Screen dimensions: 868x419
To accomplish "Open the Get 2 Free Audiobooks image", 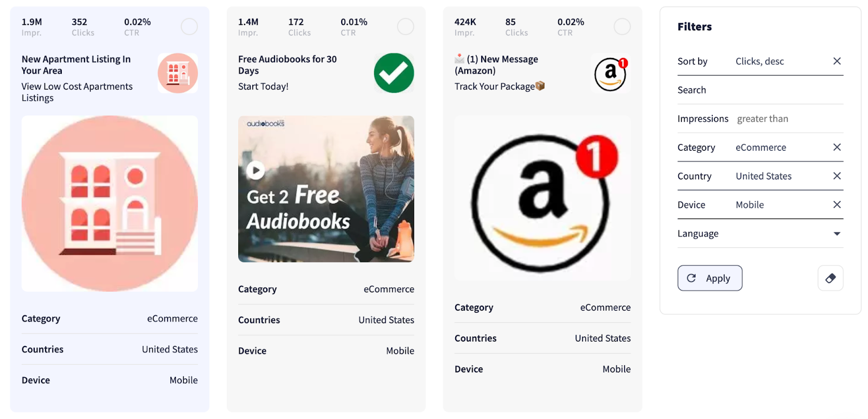I will click(326, 189).
